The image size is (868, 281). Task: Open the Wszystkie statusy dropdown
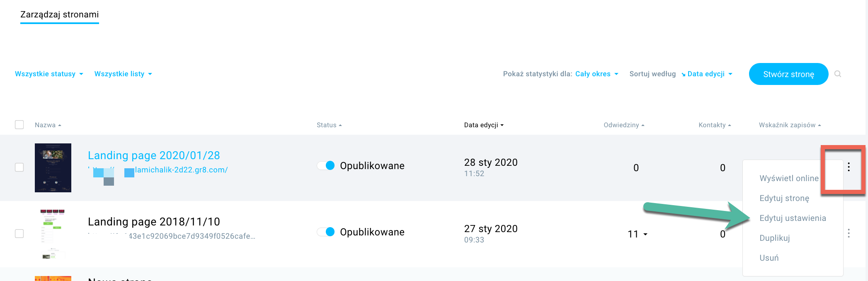(x=49, y=74)
